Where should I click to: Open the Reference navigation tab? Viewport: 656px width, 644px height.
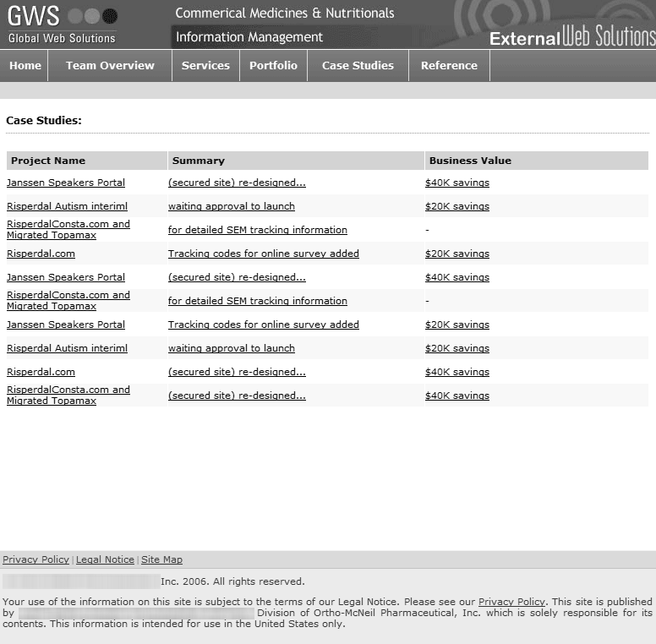click(449, 66)
